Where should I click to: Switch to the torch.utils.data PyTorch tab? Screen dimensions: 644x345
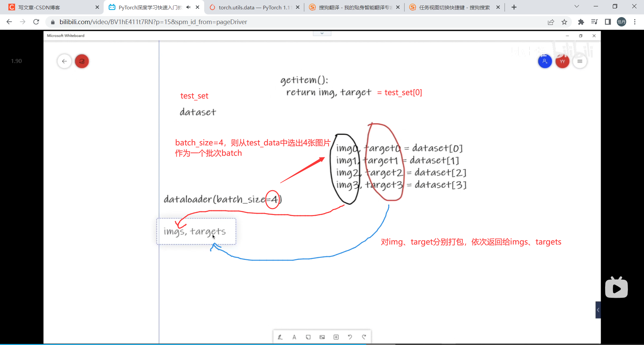point(253,7)
